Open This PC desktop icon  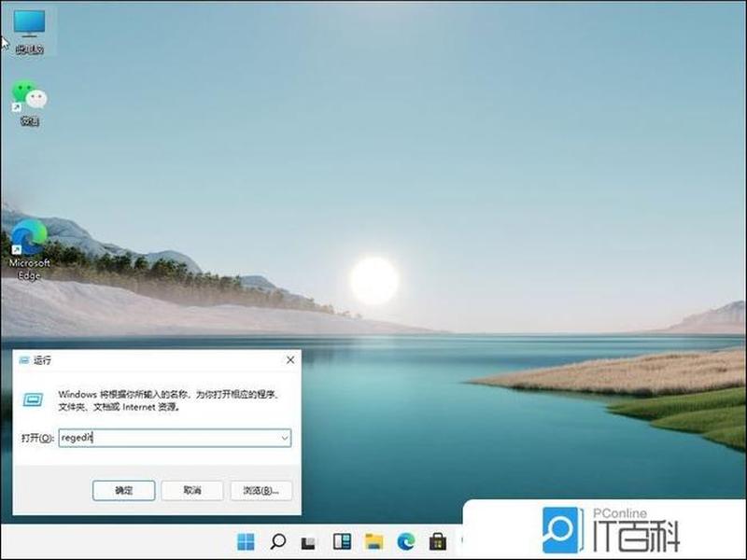tap(30, 32)
